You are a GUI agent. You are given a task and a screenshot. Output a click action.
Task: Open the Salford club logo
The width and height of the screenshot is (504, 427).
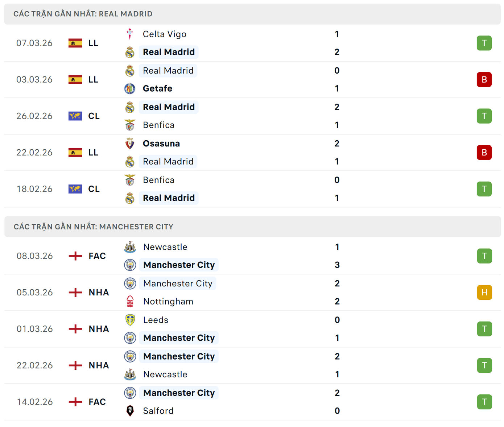(x=130, y=411)
